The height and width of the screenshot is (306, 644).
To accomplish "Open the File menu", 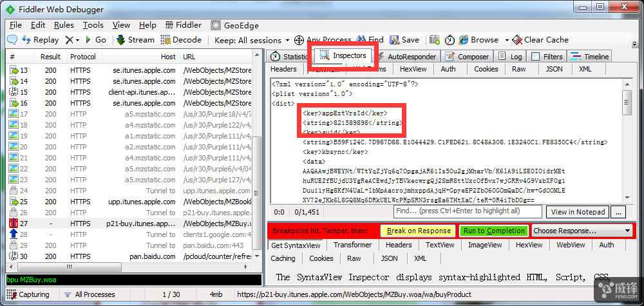I will 15,25.
